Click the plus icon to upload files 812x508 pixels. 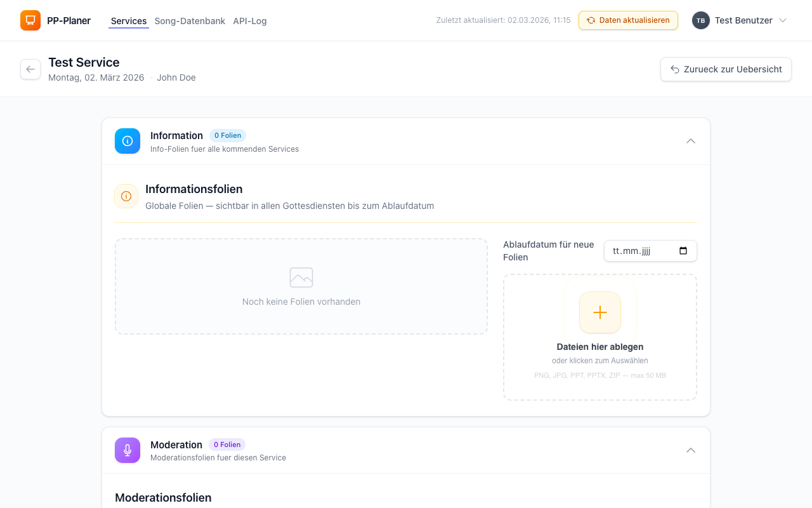coord(599,312)
